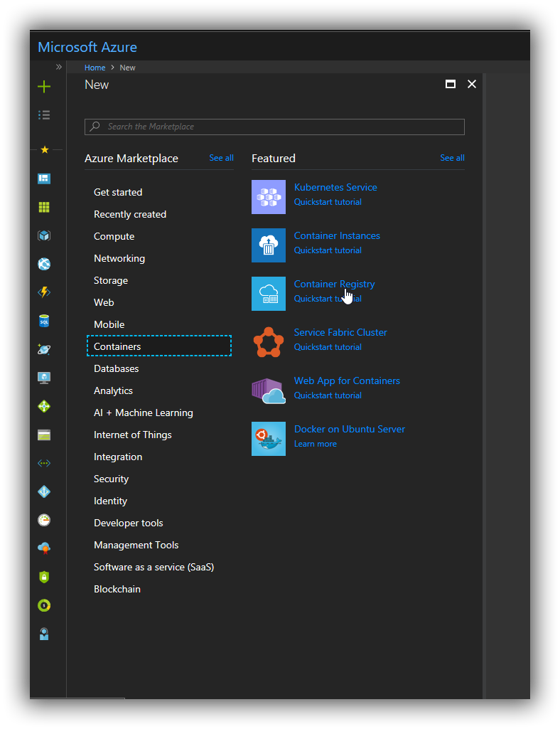Open Quickstart tutorial under Service Fabric Cluster

click(328, 347)
